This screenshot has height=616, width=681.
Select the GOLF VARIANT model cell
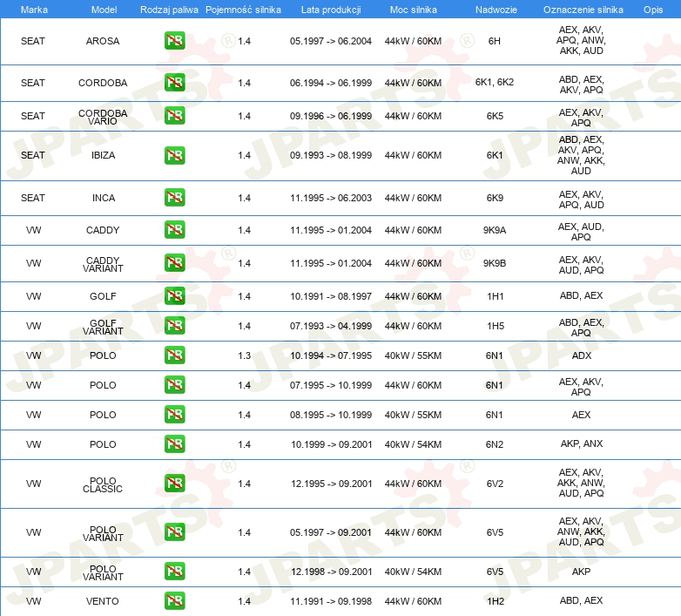pyautogui.click(x=103, y=327)
